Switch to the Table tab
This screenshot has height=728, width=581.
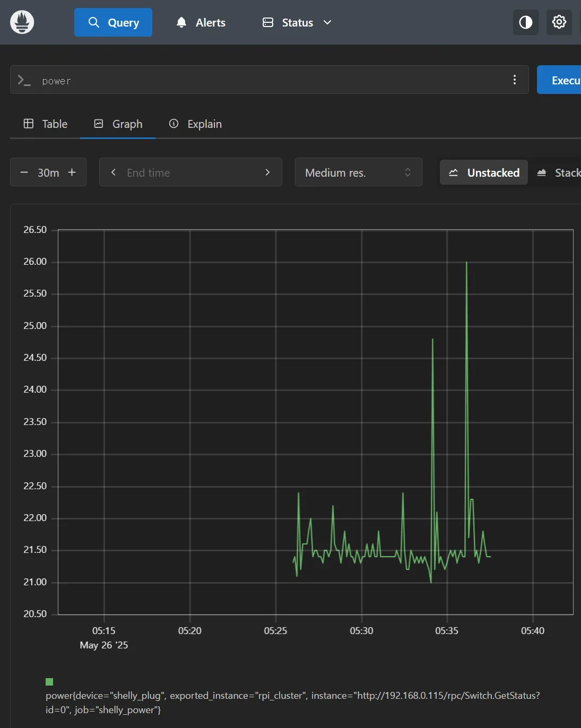[x=46, y=124]
